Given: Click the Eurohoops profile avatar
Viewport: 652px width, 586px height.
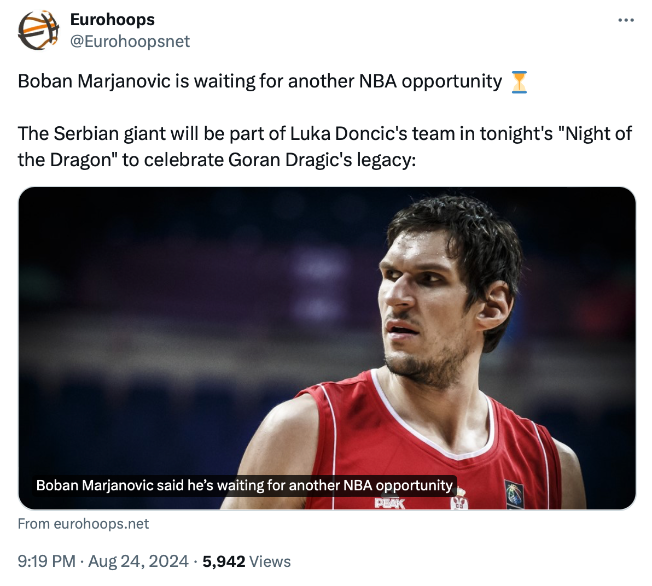Looking at the screenshot, I should [x=40, y=30].
